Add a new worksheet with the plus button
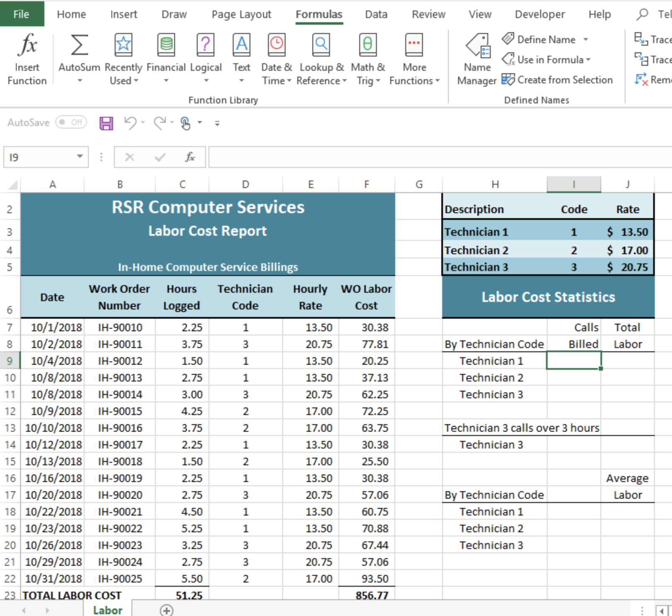The width and height of the screenshot is (672, 616). 166,610
